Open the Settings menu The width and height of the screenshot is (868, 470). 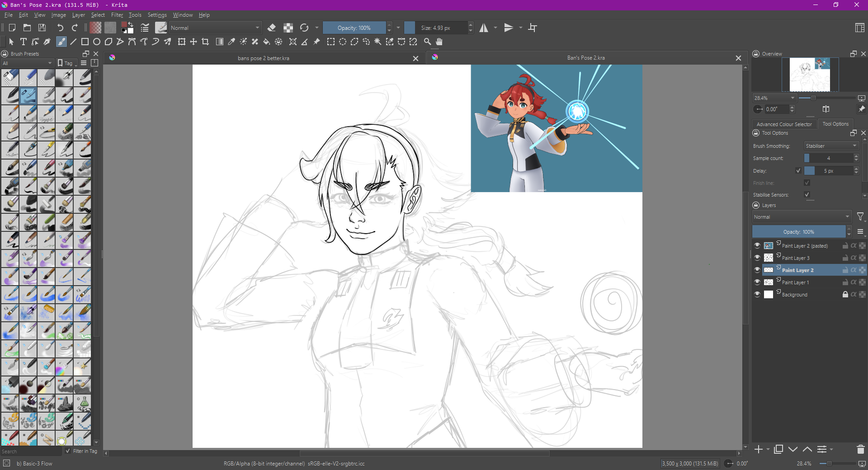click(x=157, y=15)
